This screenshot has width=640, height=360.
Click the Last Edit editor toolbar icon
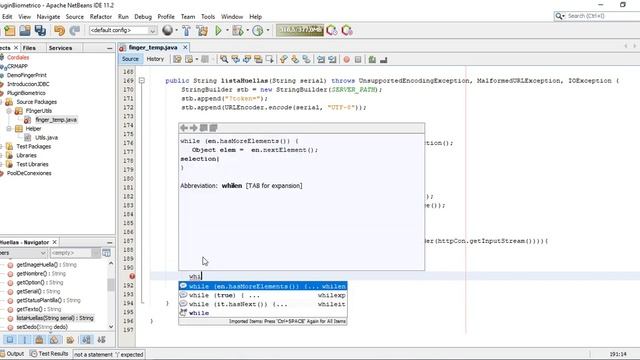tap(177, 60)
